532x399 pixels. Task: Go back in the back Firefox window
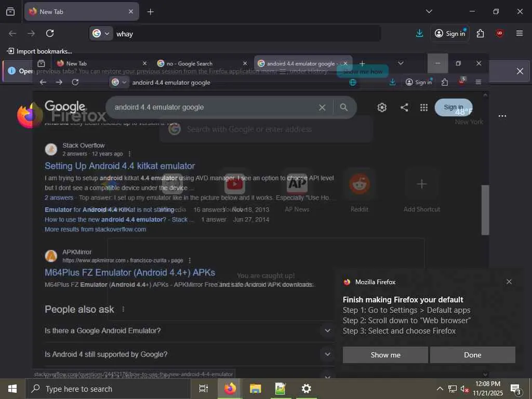point(12,33)
